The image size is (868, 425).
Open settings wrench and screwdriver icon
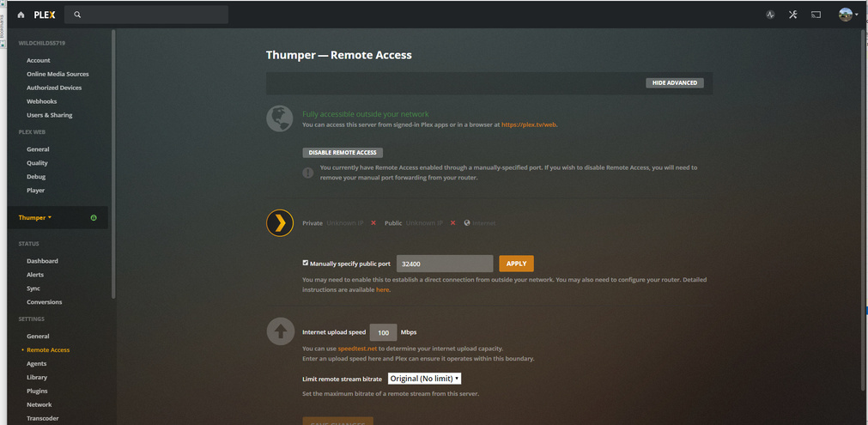792,15
